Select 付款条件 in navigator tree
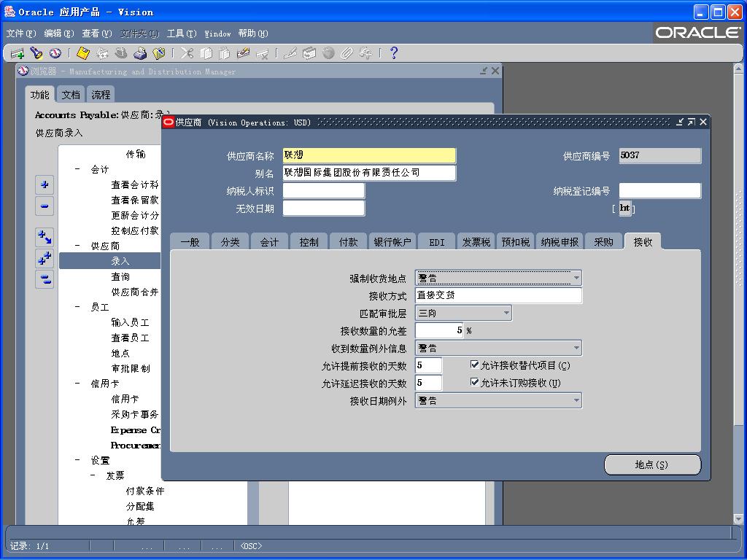 point(145,491)
